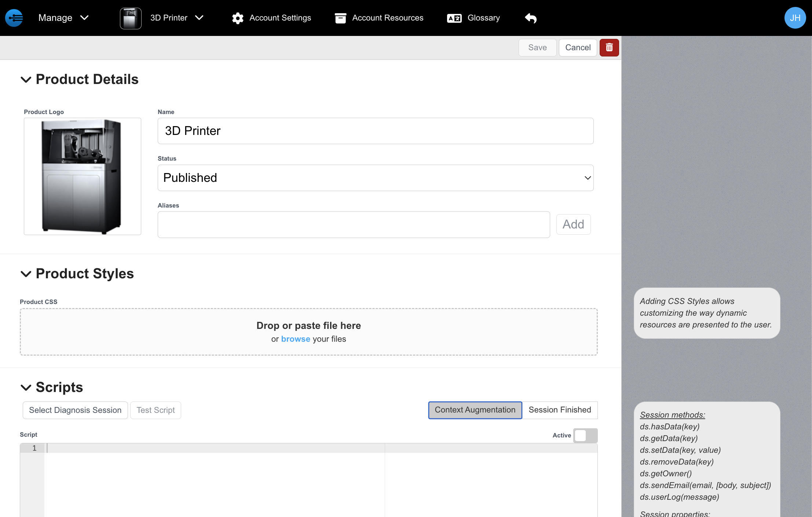Click the 3D Printer product thumbnail icon
The height and width of the screenshot is (517, 812).
click(x=131, y=18)
